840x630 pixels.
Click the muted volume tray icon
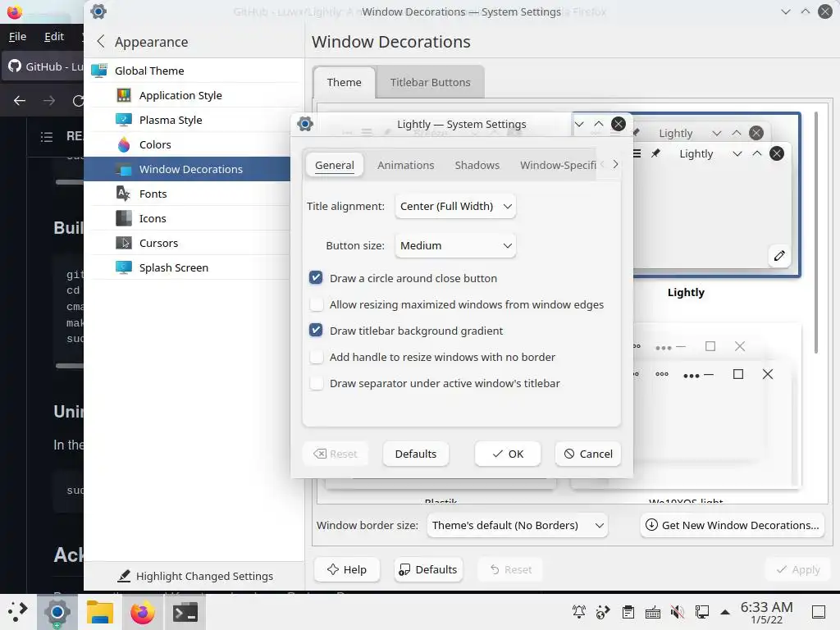[x=677, y=612]
